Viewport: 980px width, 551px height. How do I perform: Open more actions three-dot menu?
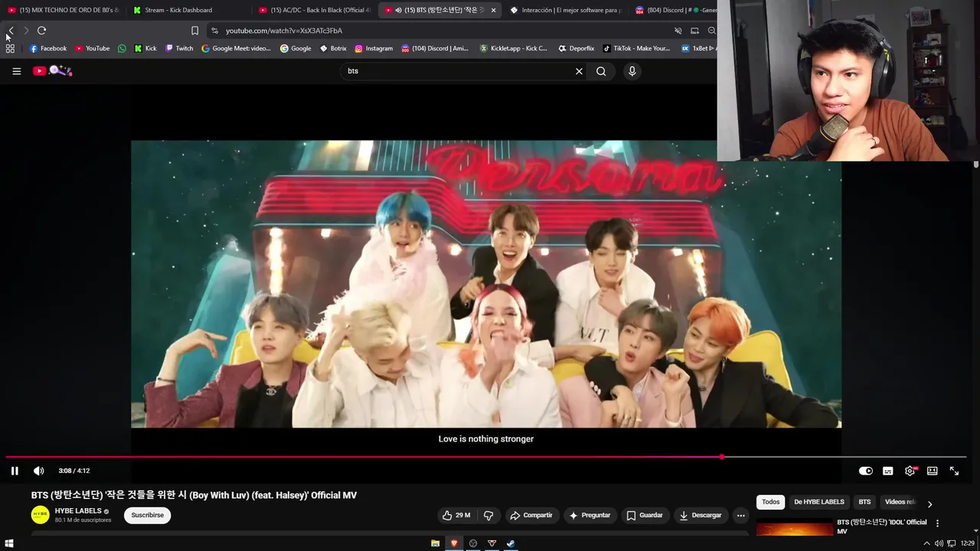pos(740,515)
